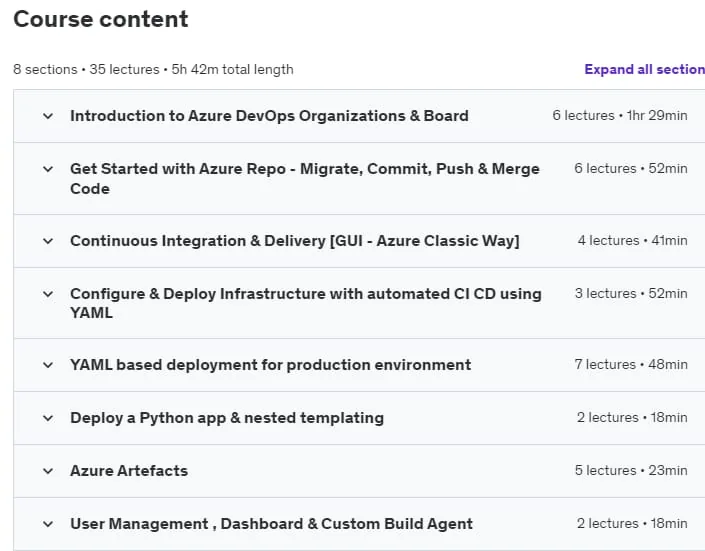Expand the Configure & Deploy Infrastructure chevron
The image size is (705, 551).
pyautogui.click(x=48, y=294)
